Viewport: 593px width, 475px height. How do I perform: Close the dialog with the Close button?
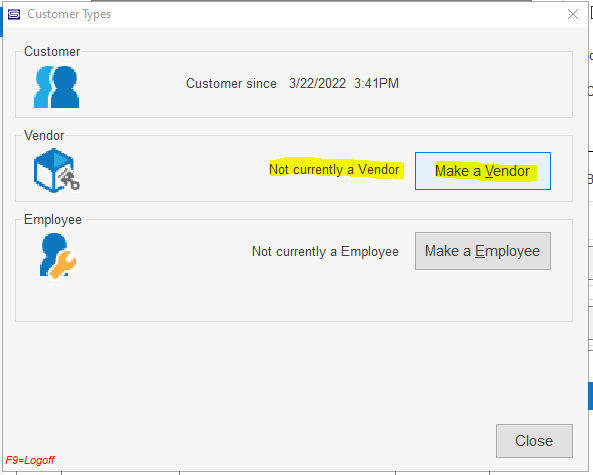click(x=534, y=441)
